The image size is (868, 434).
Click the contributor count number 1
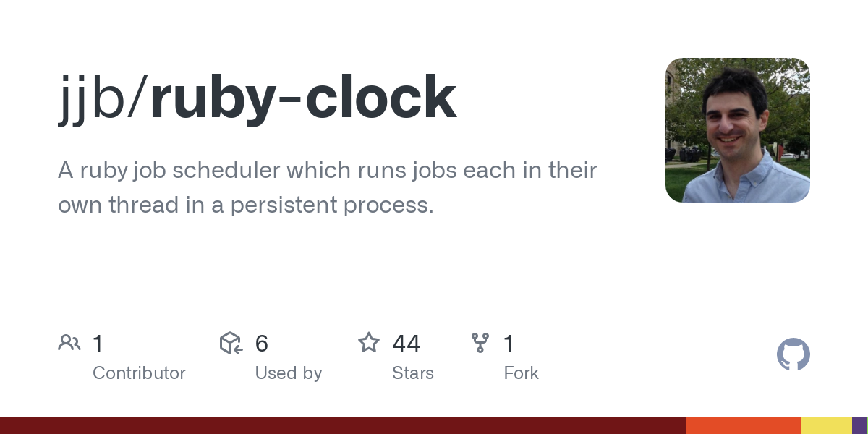[98, 343]
